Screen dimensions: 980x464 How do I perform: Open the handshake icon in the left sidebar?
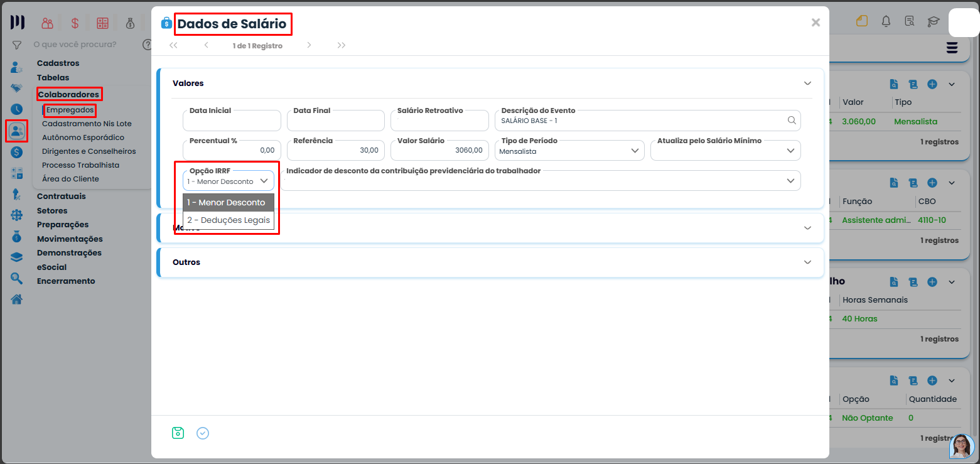[17, 88]
